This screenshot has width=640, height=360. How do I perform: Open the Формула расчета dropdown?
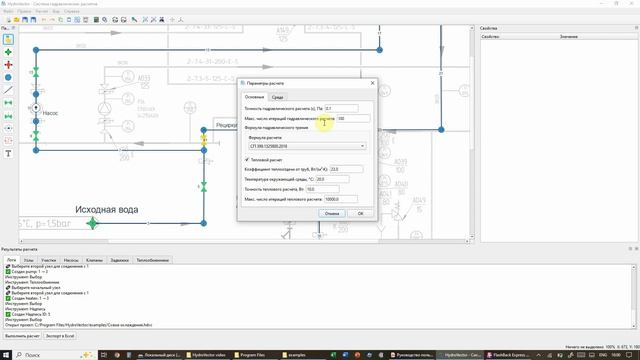pos(307,146)
